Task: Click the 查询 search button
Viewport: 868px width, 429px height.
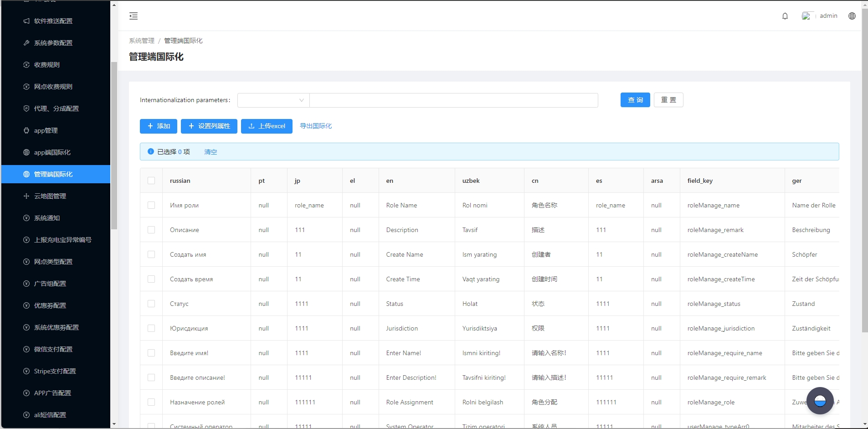Action: click(635, 100)
